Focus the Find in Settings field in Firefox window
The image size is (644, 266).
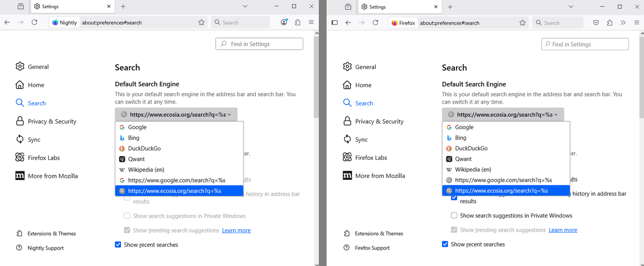click(585, 44)
